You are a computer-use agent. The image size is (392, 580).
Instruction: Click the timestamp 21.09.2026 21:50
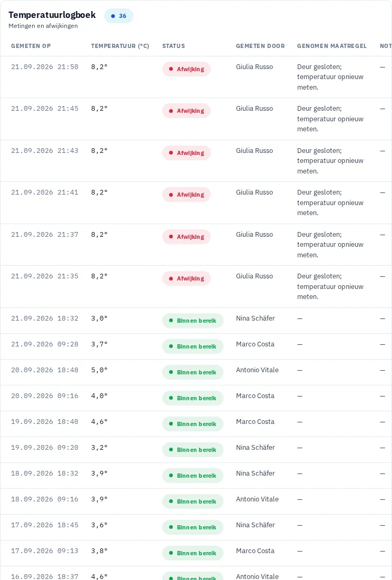coord(45,67)
